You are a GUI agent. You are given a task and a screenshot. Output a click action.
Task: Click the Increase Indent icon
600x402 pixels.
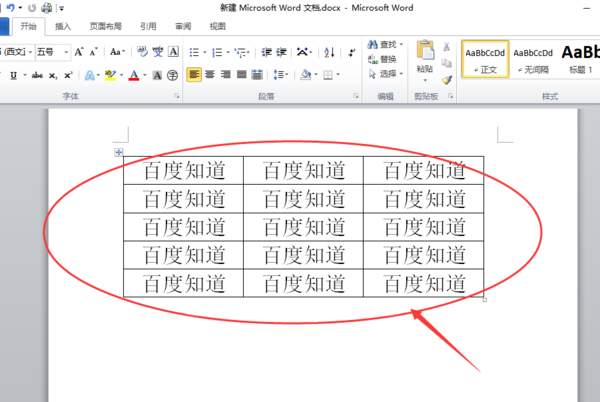click(x=282, y=52)
